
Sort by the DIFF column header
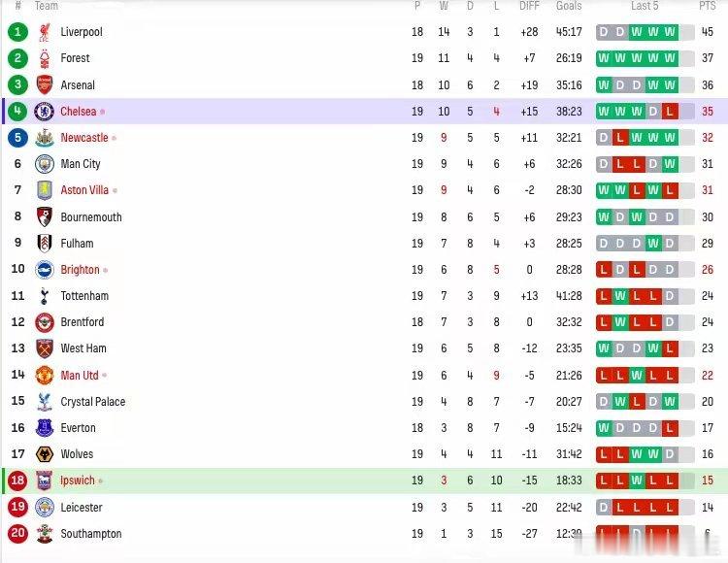529,6
